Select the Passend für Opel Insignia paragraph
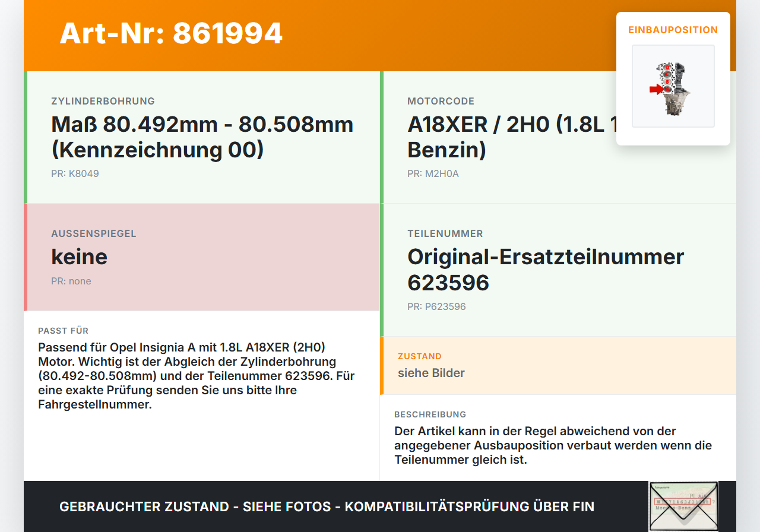The width and height of the screenshot is (760, 532). [197, 376]
